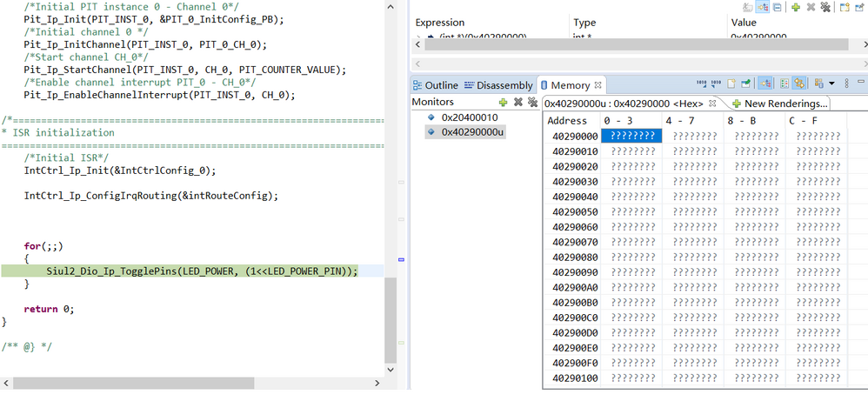Toggle Memory Monitors pane visibility
868x408 pixels.
(765, 83)
